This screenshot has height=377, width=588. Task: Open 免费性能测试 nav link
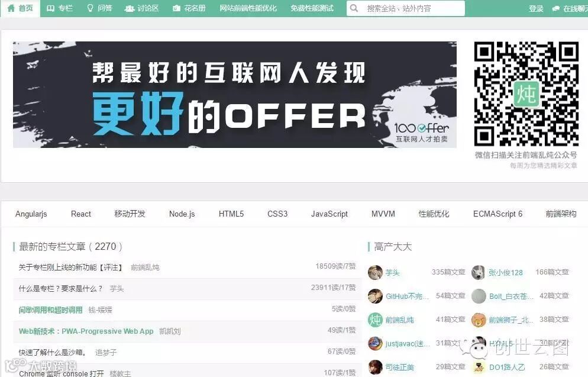[312, 8]
